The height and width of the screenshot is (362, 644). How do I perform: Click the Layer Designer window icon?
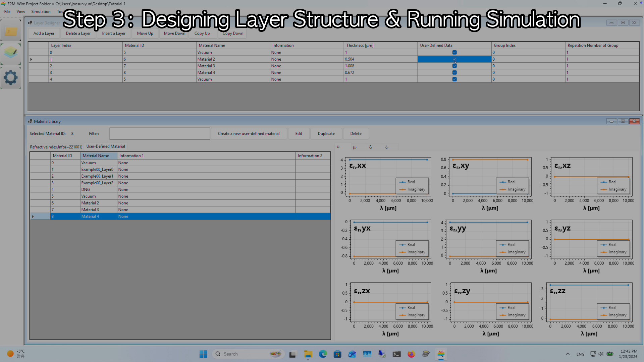[30, 23]
